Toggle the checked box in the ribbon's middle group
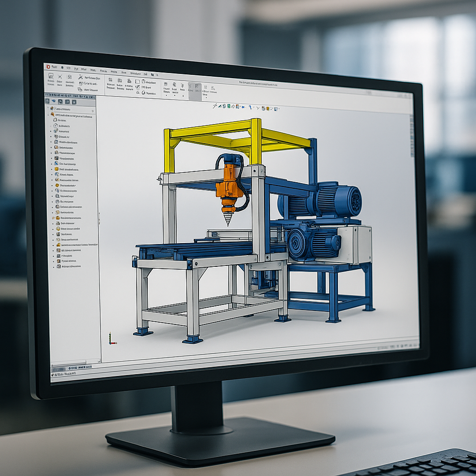The height and width of the screenshot is (476, 476). (138, 87)
